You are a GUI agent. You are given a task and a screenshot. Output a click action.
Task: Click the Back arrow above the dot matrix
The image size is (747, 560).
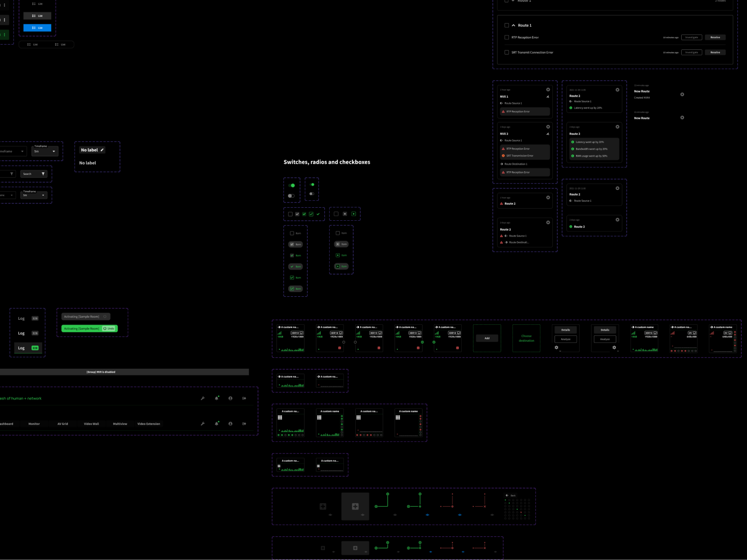pos(507,496)
